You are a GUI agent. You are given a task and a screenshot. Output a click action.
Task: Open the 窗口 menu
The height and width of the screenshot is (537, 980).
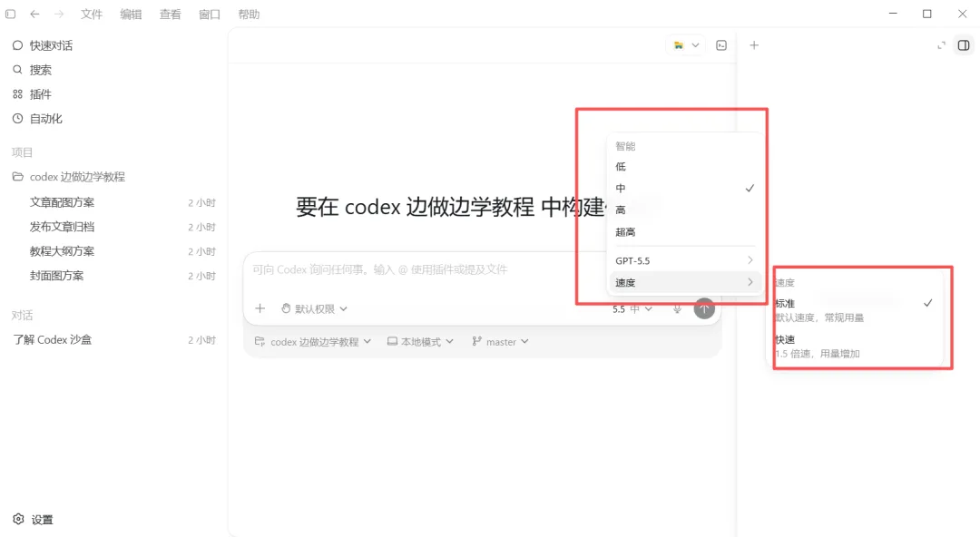210,14
